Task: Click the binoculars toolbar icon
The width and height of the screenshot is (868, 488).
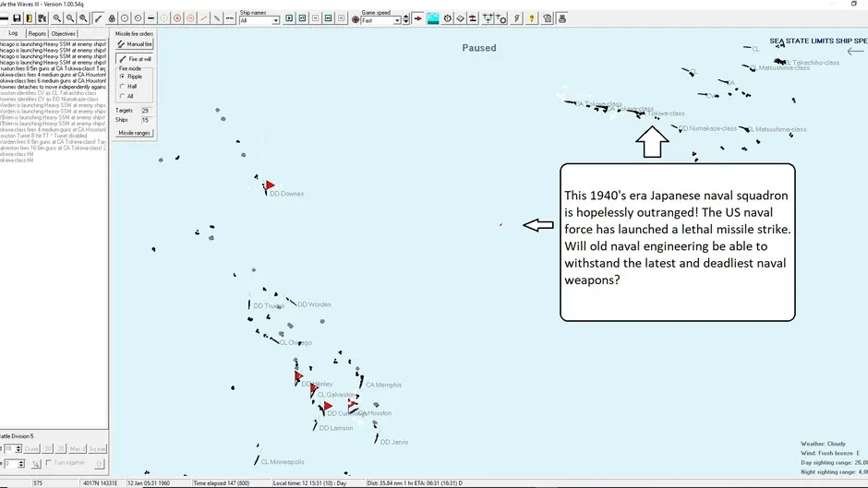Action: [x=42, y=18]
